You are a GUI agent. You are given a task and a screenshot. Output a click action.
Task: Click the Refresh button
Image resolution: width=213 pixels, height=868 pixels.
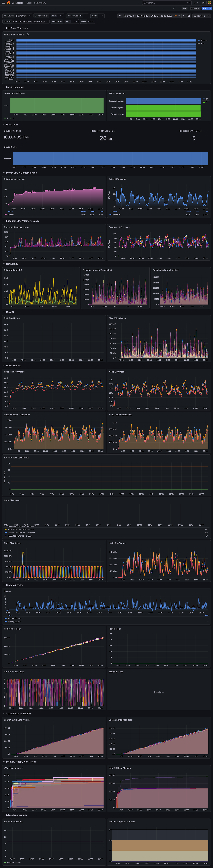pos(199,16)
